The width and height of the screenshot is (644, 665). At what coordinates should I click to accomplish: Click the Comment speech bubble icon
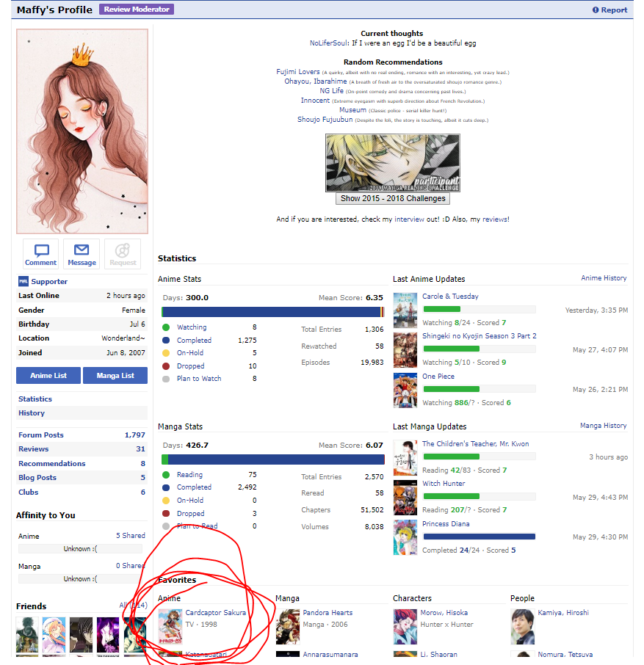[x=41, y=251]
